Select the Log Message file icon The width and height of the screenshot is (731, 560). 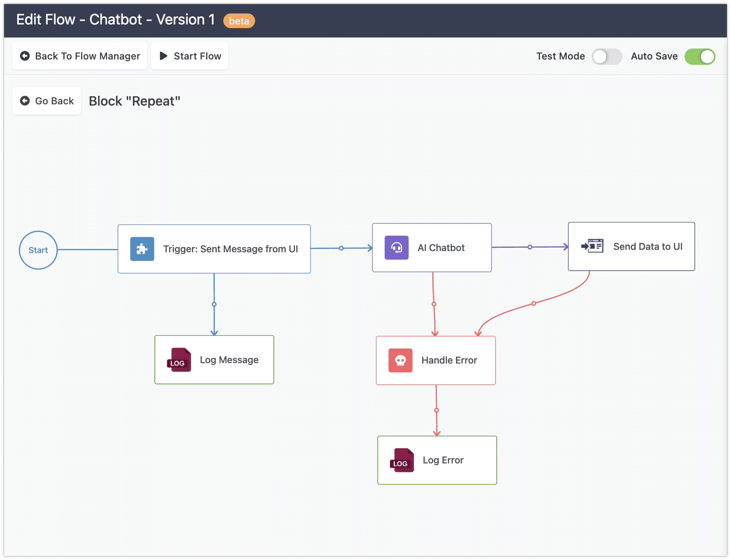tap(179, 360)
